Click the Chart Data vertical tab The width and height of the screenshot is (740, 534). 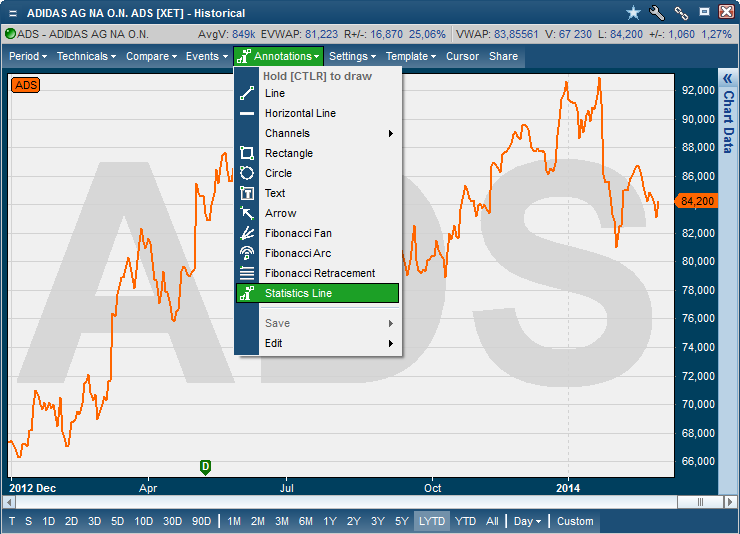(728, 122)
